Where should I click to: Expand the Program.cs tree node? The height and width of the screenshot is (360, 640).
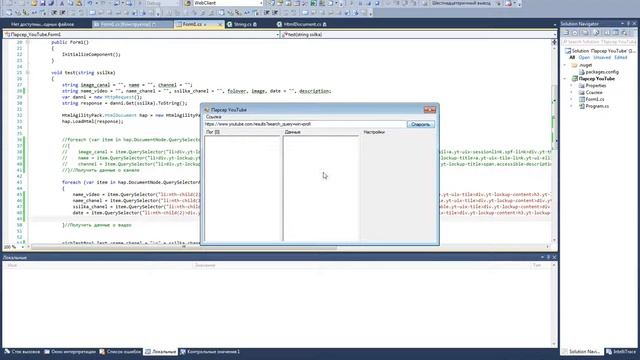571,106
